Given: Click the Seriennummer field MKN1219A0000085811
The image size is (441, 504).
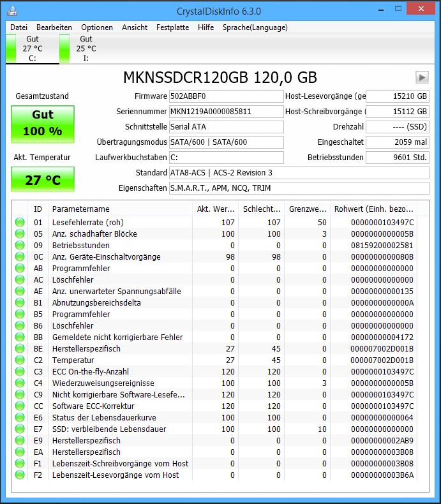Looking at the screenshot, I should 227,112.
